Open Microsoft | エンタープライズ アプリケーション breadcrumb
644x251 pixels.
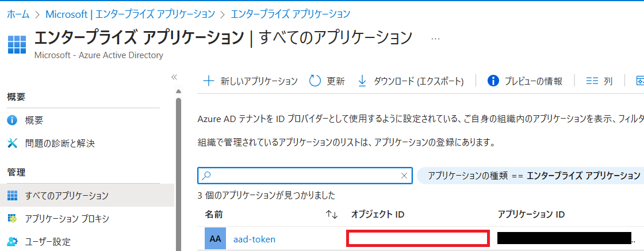point(130,14)
